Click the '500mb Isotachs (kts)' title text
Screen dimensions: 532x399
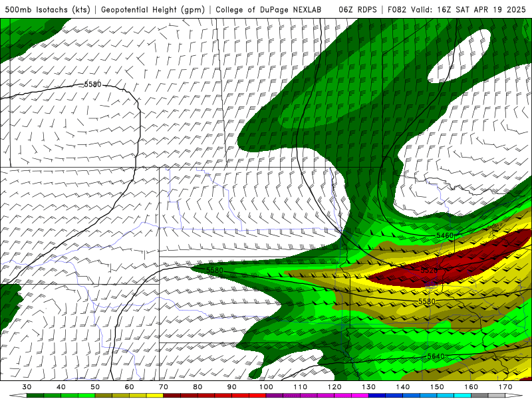click(x=47, y=9)
